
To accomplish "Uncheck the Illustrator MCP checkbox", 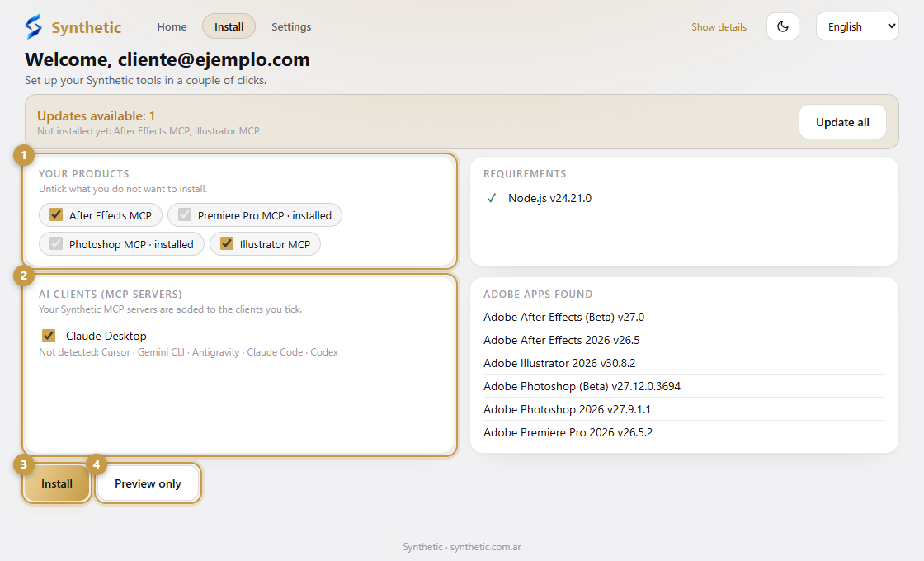I will 227,243.
